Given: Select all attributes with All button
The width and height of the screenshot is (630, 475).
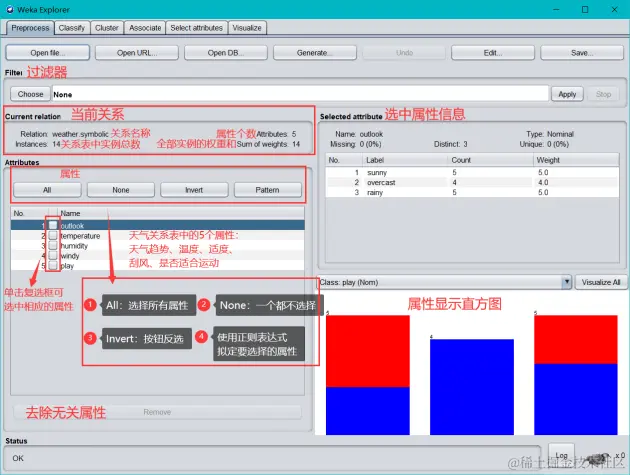Looking at the screenshot, I should [x=47, y=190].
